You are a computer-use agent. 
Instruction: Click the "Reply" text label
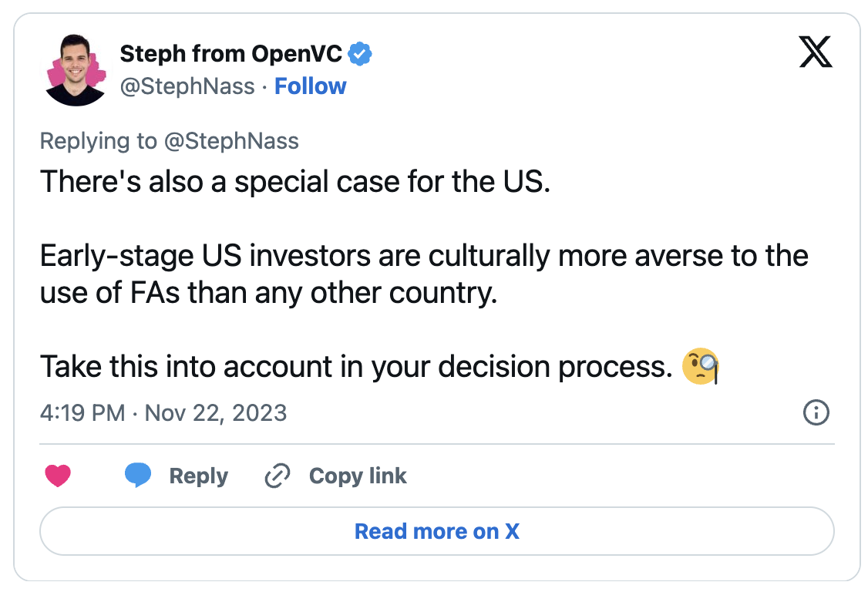[198, 476]
